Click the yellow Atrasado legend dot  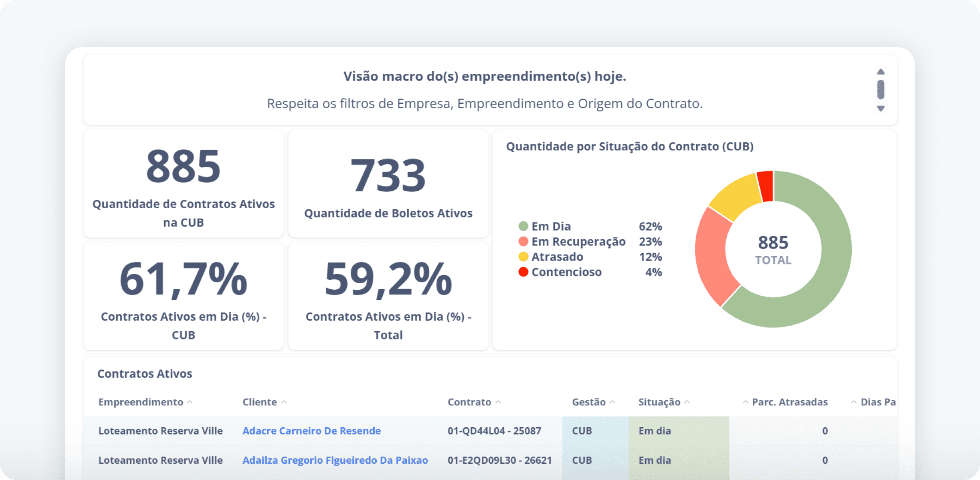(x=523, y=257)
